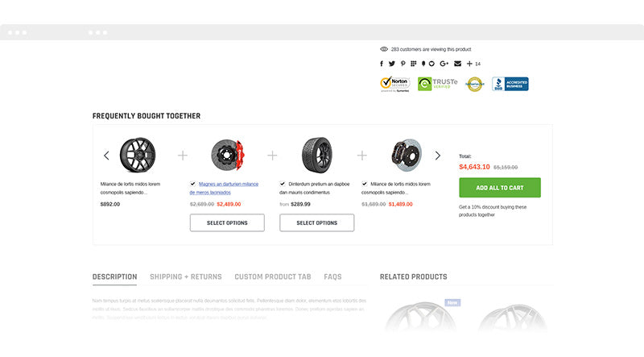Click the Add All To Cart button

pyautogui.click(x=499, y=188)
